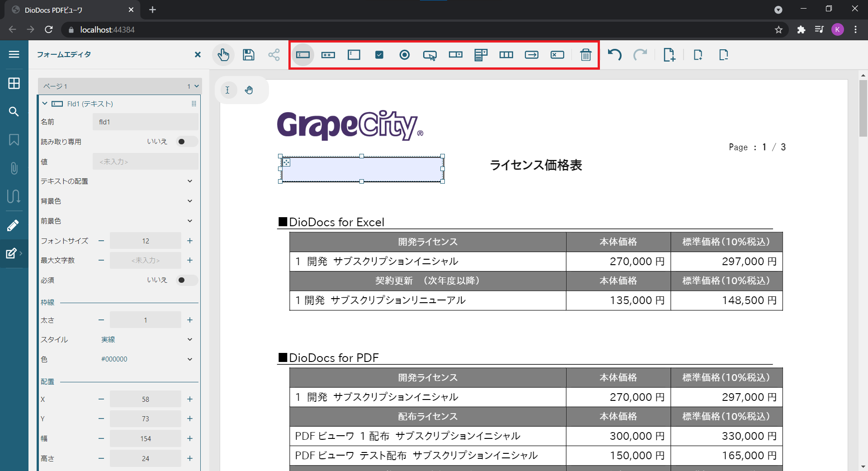Click the share icon
The height and width of the screenshot is (471, 868).
click(x=274, y=55)
